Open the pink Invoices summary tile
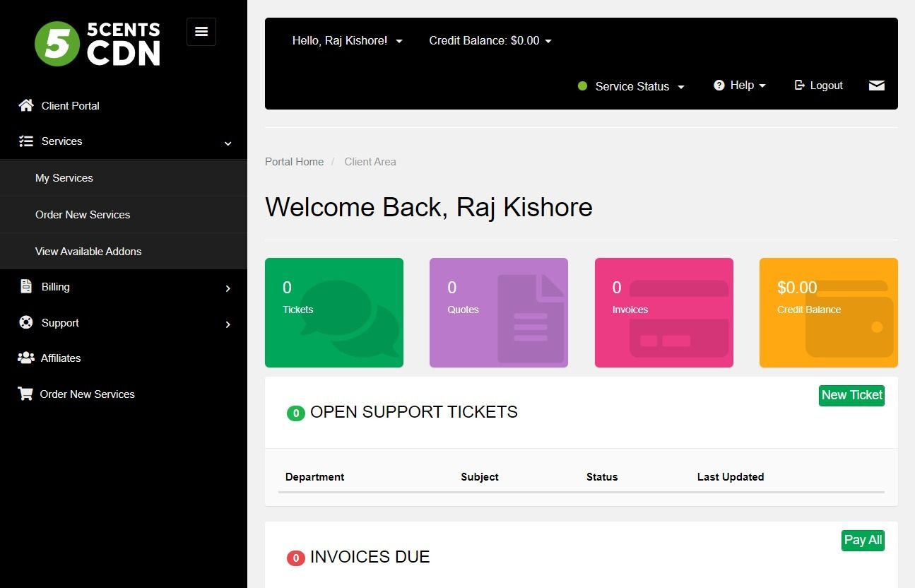 point(664,312)
